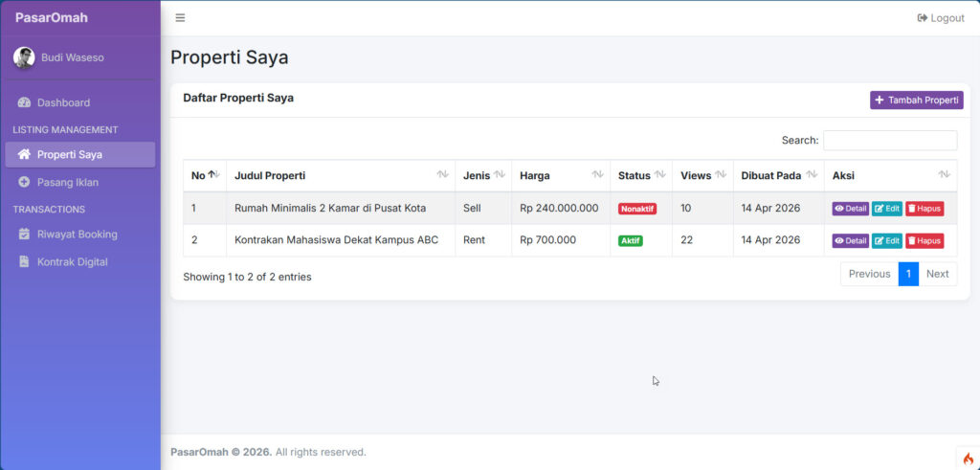Edit the Kontrakan Mahasiswa listing

(886, 241)
